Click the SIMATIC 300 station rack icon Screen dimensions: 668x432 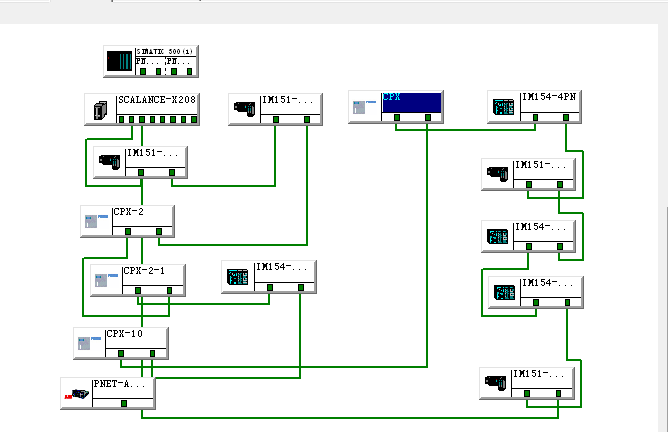click(119, 60)
